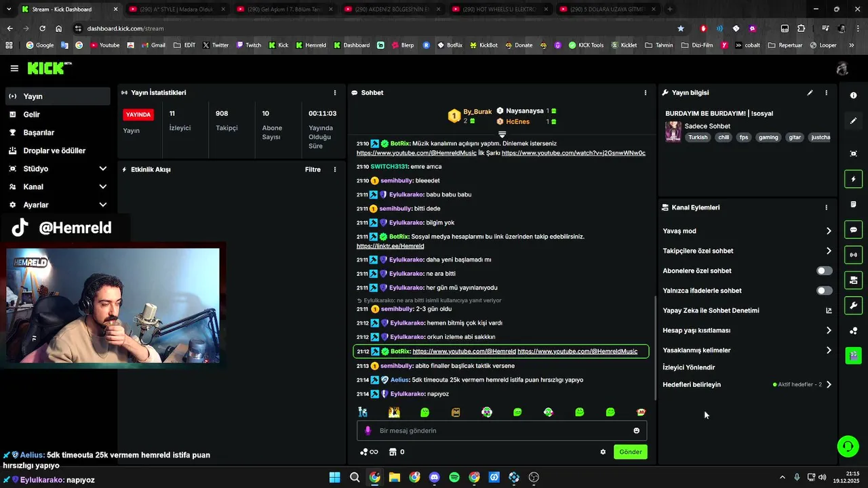
Task: Open the green headset support button
Action: [848, 446]
